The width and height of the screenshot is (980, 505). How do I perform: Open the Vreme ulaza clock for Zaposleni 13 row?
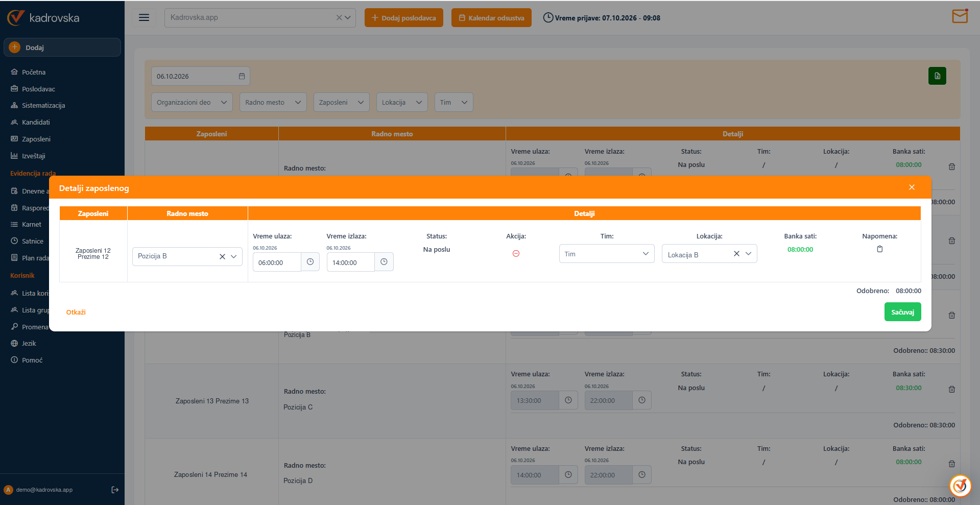568,400
